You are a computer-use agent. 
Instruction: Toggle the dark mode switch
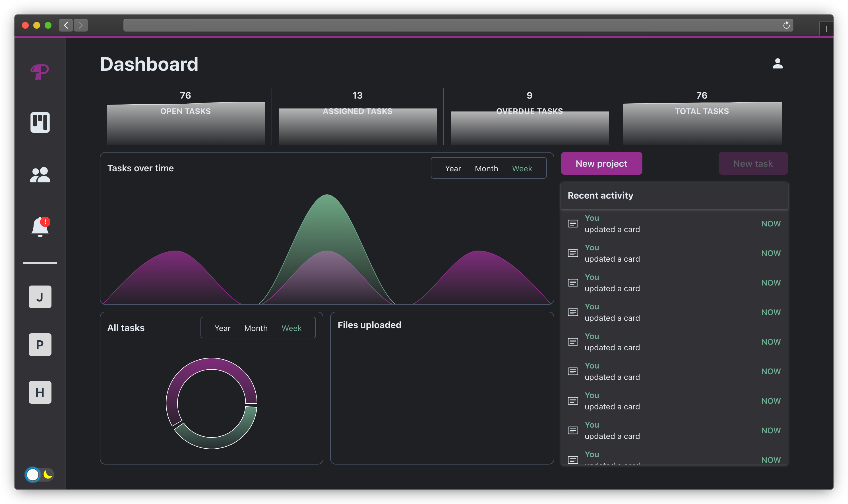40,474
